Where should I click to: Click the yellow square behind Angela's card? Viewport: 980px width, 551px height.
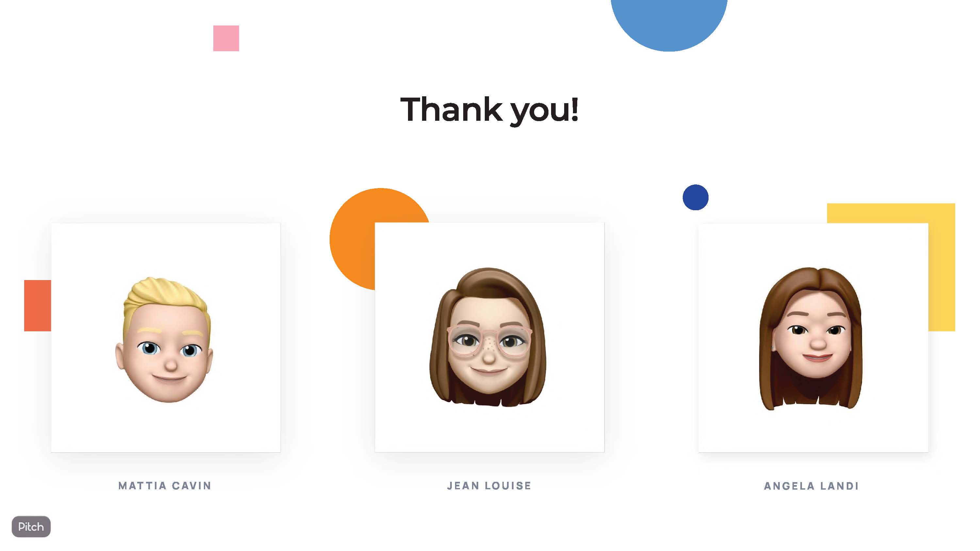942,266
